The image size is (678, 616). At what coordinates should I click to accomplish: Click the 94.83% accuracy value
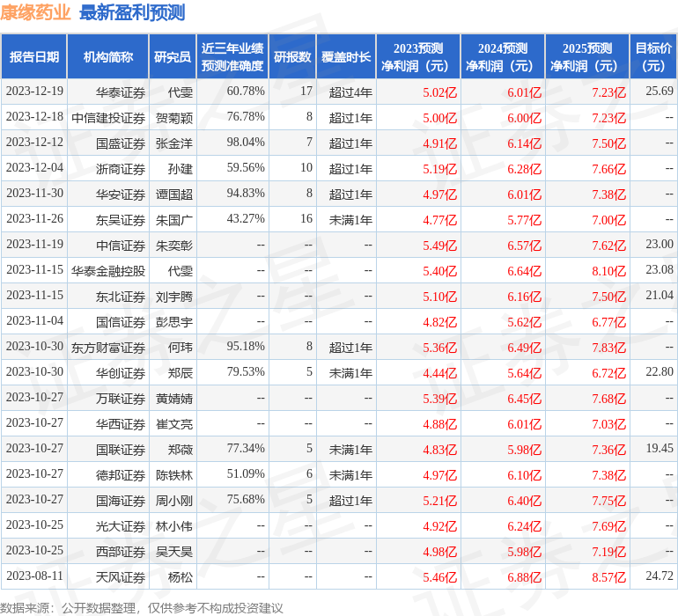(x=246, y=194)
